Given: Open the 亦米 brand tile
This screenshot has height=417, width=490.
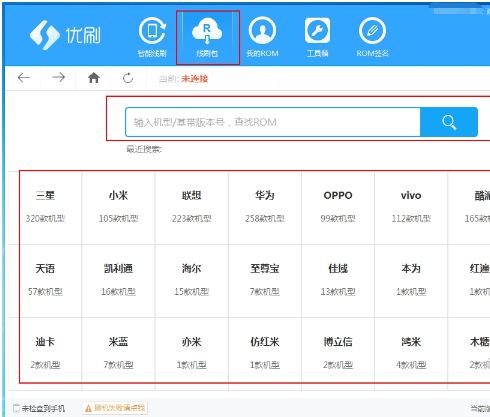Looking at the screenshot, I should coord(192,354).
